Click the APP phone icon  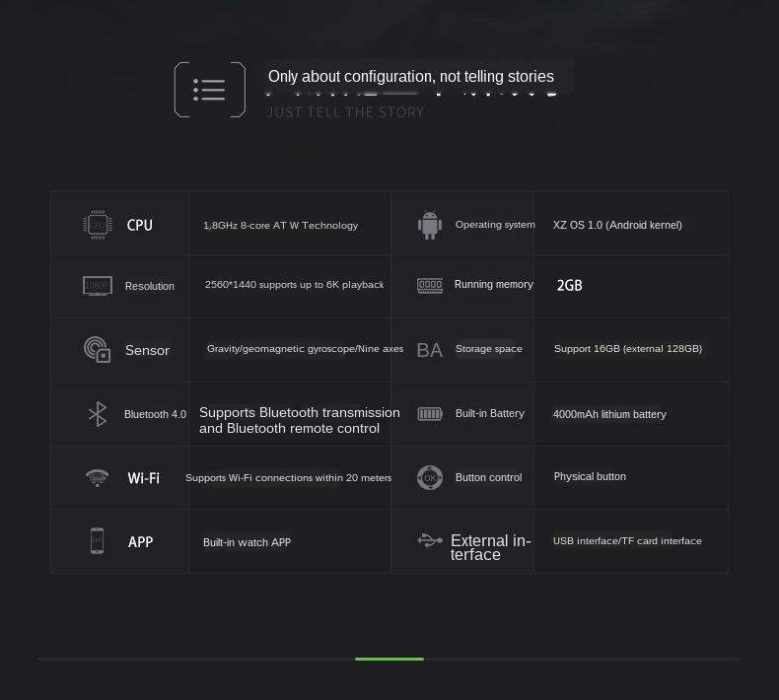point(97,541)
